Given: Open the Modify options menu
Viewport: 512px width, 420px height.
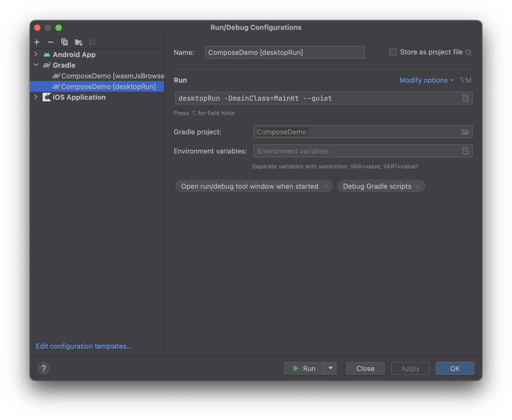Looking at the screenshot, I should coord(426,80).
